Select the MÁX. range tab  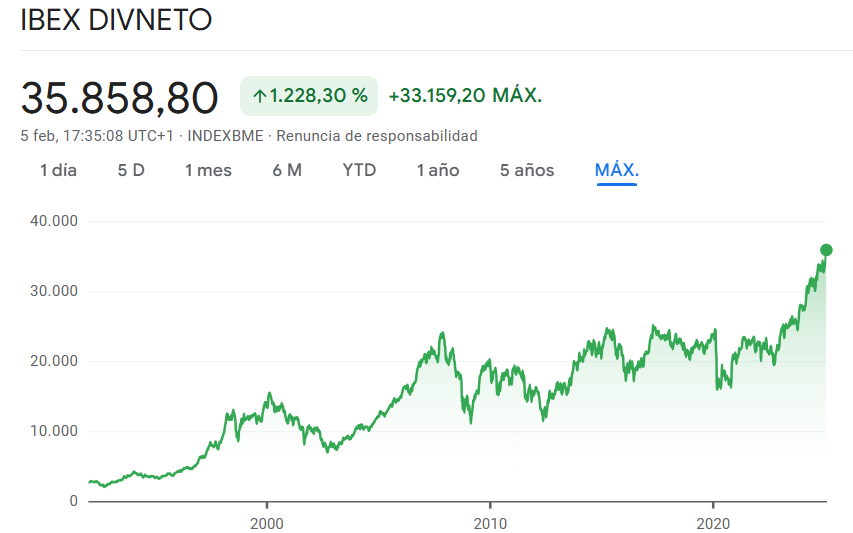click(617, 170)
